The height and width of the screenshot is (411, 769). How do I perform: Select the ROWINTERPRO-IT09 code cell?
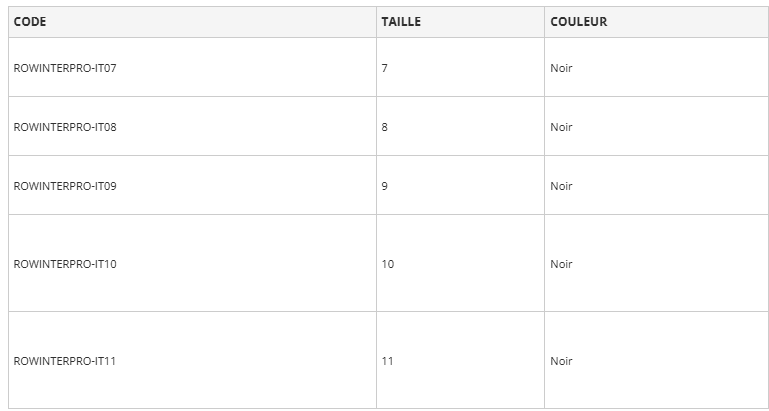pyautogui.click(x=65, y=186)
